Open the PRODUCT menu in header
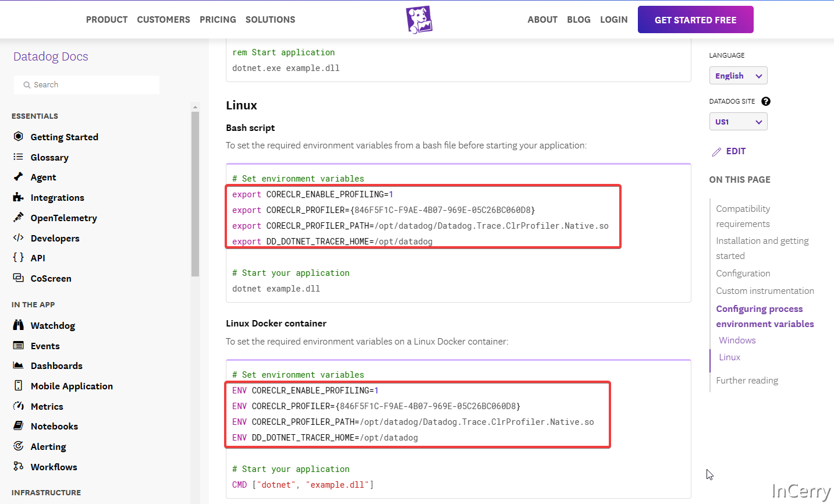The width and height of the screenshot is (834, 504). 107,20
